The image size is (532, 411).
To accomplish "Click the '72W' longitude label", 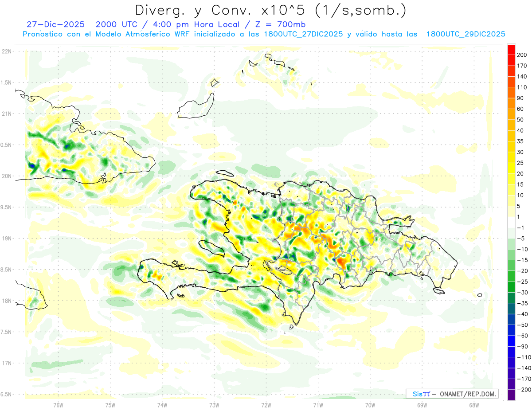I will [x=266, y=405].
